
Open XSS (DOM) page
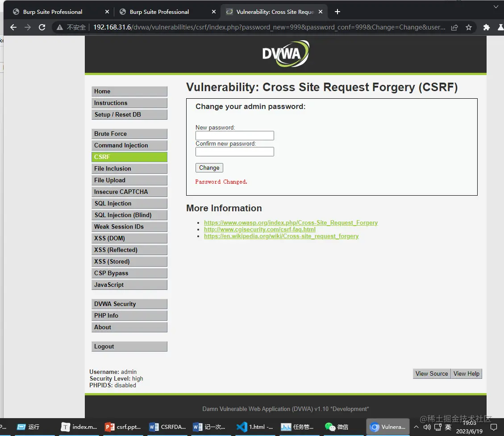coord(129,238)
